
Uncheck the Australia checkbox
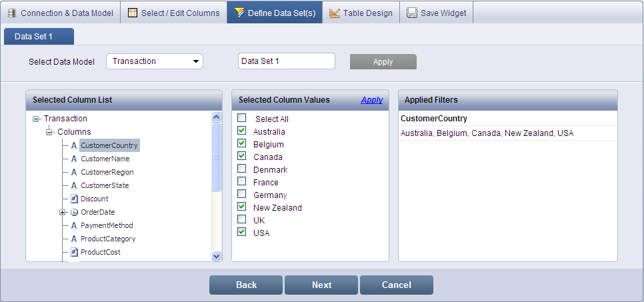[242, 131]
